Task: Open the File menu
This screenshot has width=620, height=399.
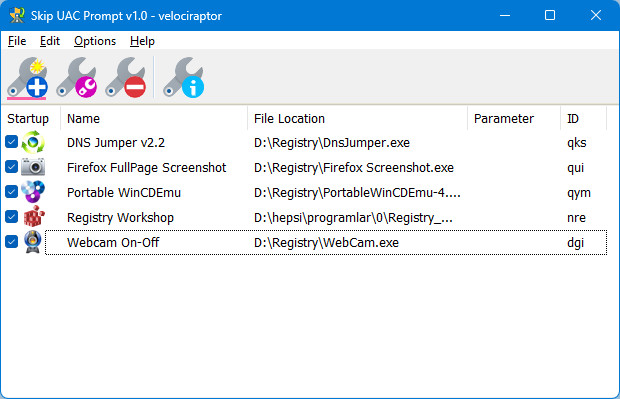Action: (17, 41)
